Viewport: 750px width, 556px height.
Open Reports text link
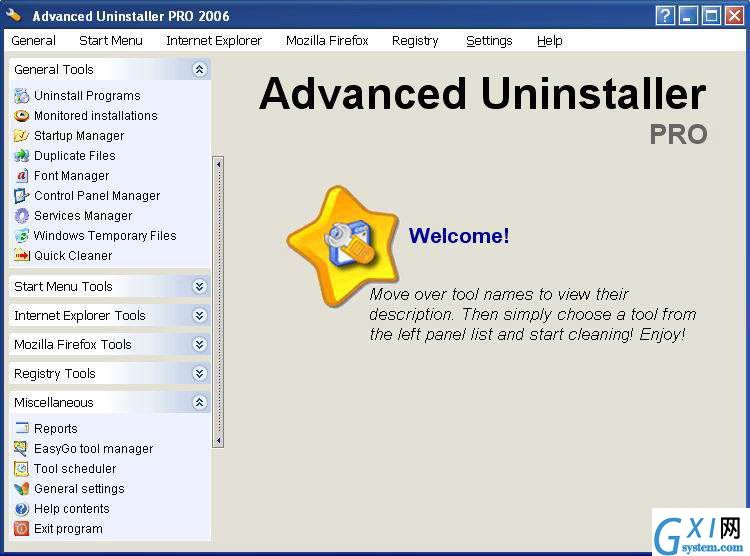point(55,429)
